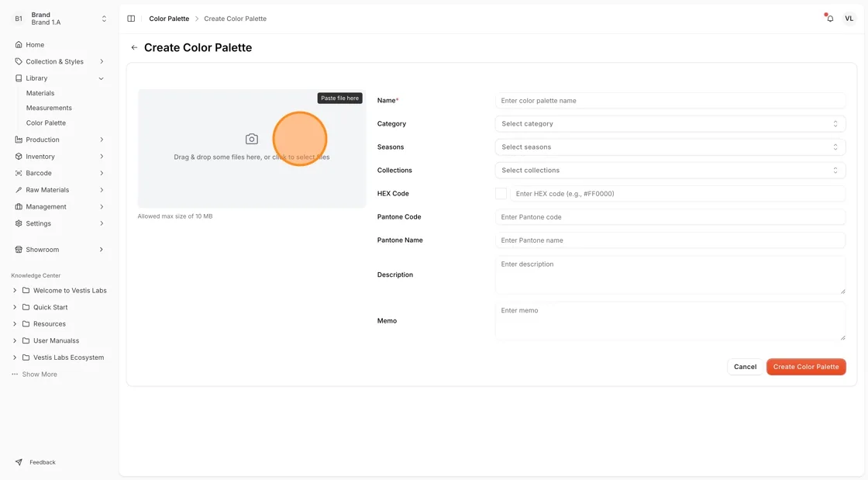Screen dimensions: 868x480
Task: Click the Vestis Labs Ecosystem folder icon
Action: click(26, 357)
